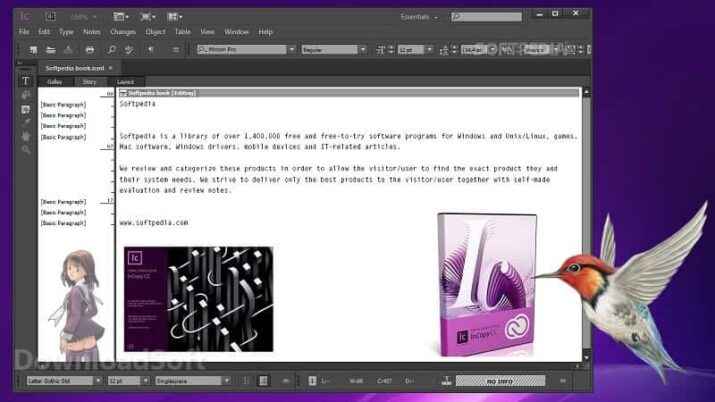Switch to the Layout view tab

pos(125,81)
